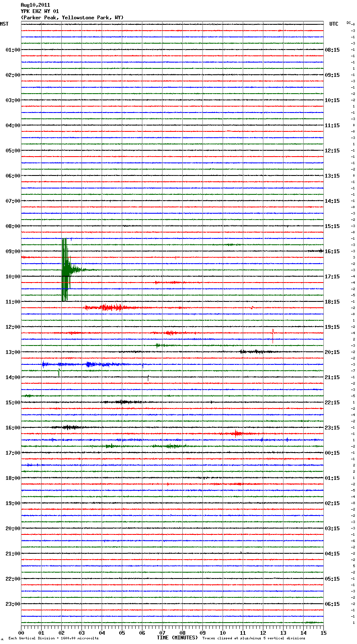Click the 01:15 UTC time label

332,478
